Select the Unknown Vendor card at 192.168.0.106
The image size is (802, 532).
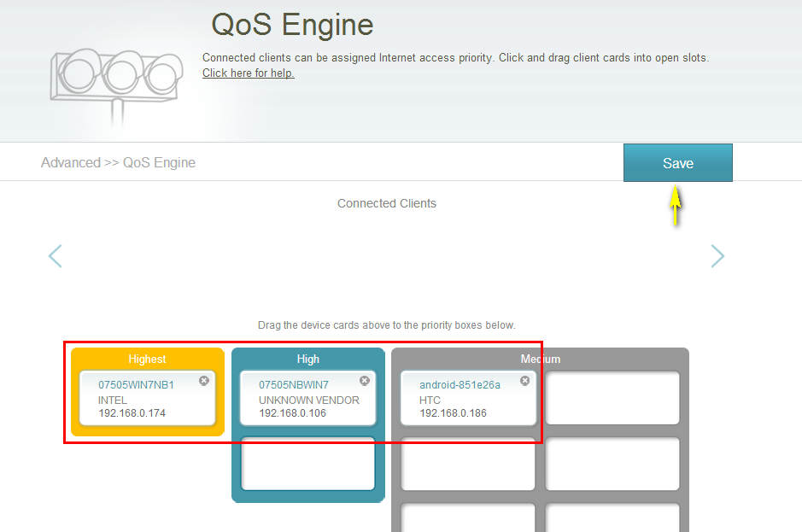(x=307, y=406)
